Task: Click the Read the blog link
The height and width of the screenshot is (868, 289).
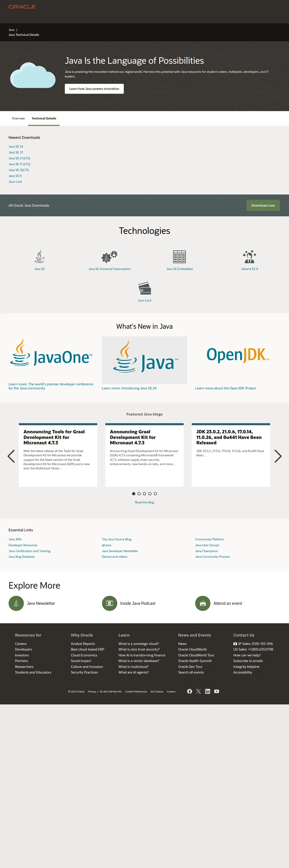Action: (144, 503)
